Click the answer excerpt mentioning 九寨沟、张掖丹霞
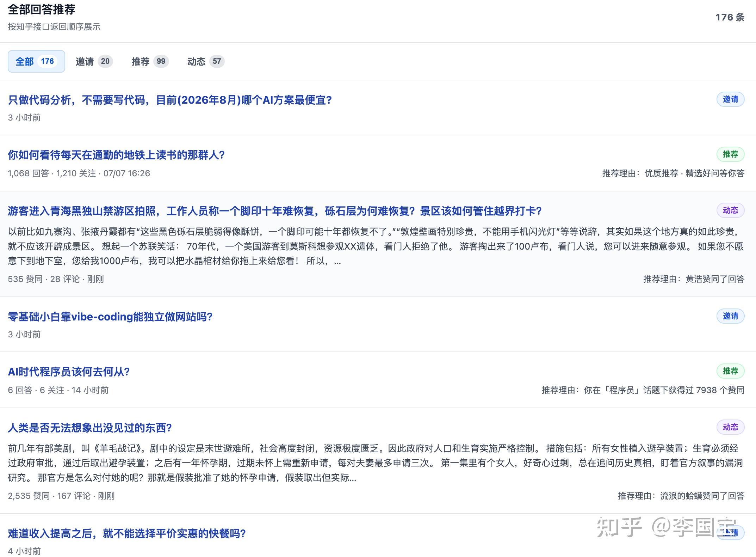The width and height of the screenshot is (756, 557). click(376, 246)
